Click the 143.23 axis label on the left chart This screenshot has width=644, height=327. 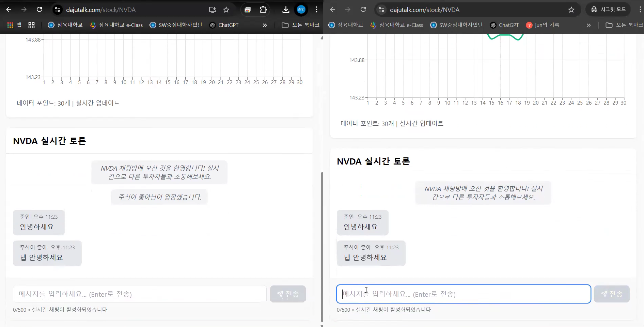(33, 77)
